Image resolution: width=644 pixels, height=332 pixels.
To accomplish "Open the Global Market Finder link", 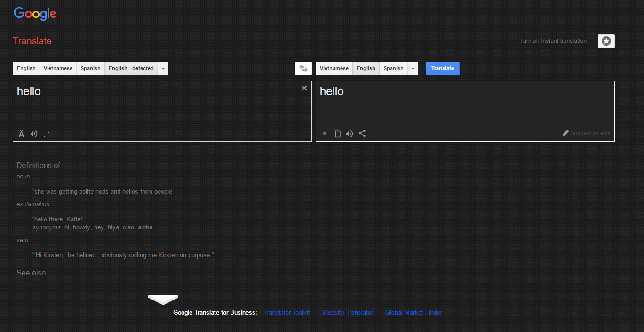I will (x=413, y=312).
